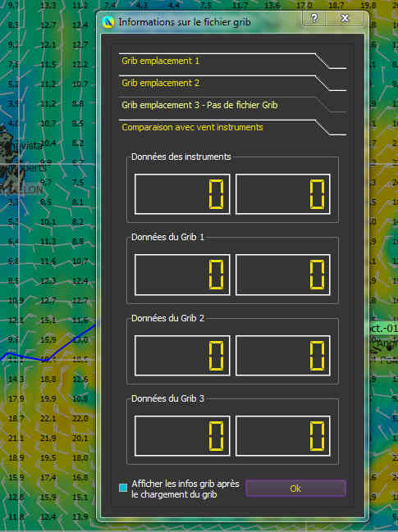The image size is (398, 532).
Task: Click right value box of Données du Grib 1
Action: (x=283, y=275)
